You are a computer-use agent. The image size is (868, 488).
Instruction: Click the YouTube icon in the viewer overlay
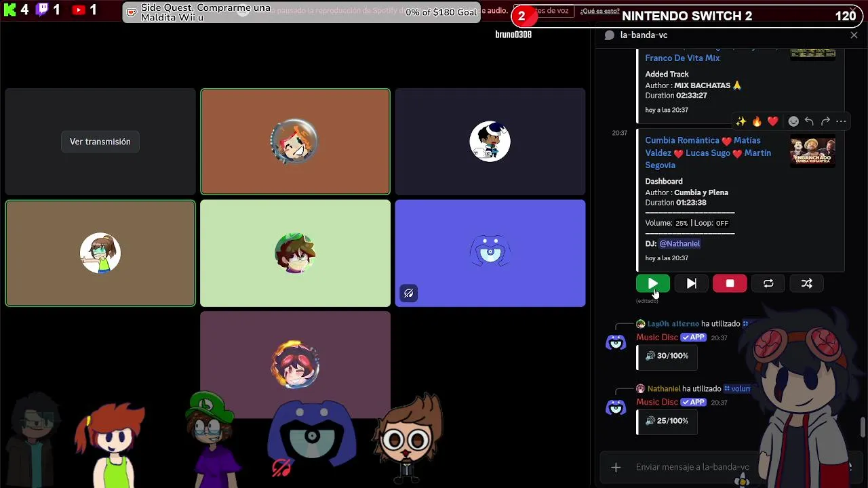[79, 10]
